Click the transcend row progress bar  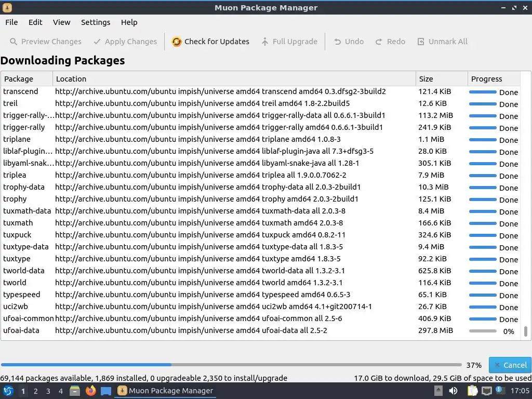coord(483,92)
